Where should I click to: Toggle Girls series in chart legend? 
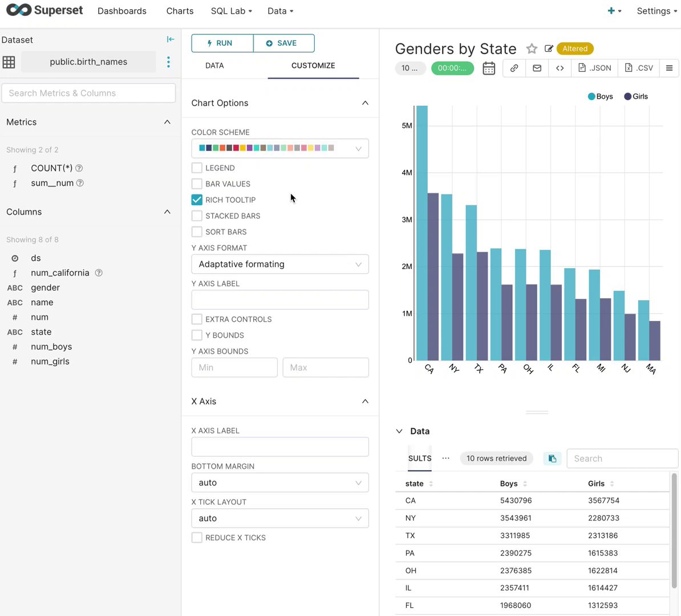[x=636, y=96]
